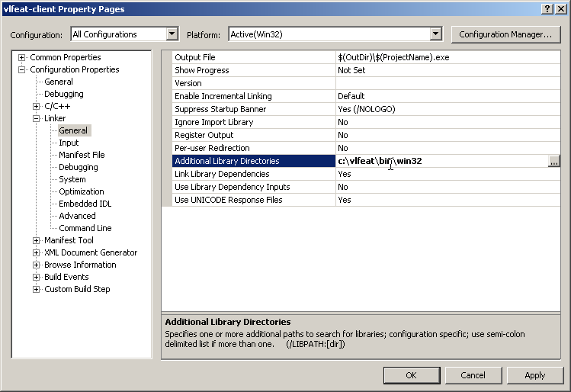The image size is (571, 392).
Task: Expand the C/C++ tree node
Action: (37, 107)
